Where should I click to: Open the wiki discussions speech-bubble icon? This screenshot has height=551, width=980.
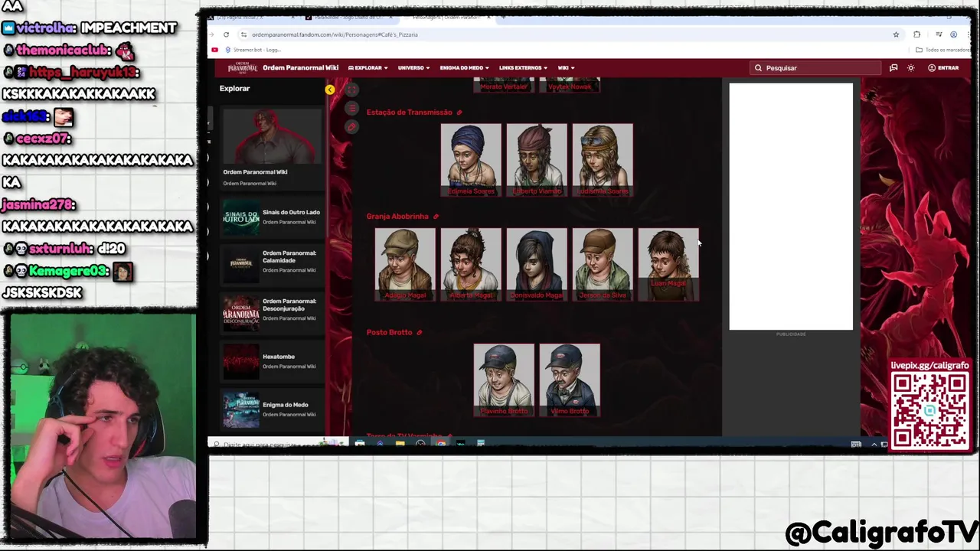click(893, 67)
